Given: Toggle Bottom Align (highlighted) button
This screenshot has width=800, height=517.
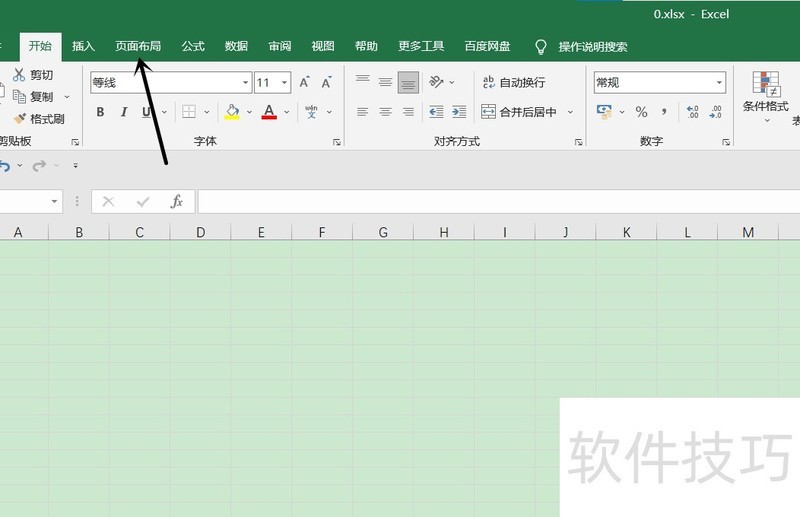Looking at the screenshot, I should (x=408, y=82).
